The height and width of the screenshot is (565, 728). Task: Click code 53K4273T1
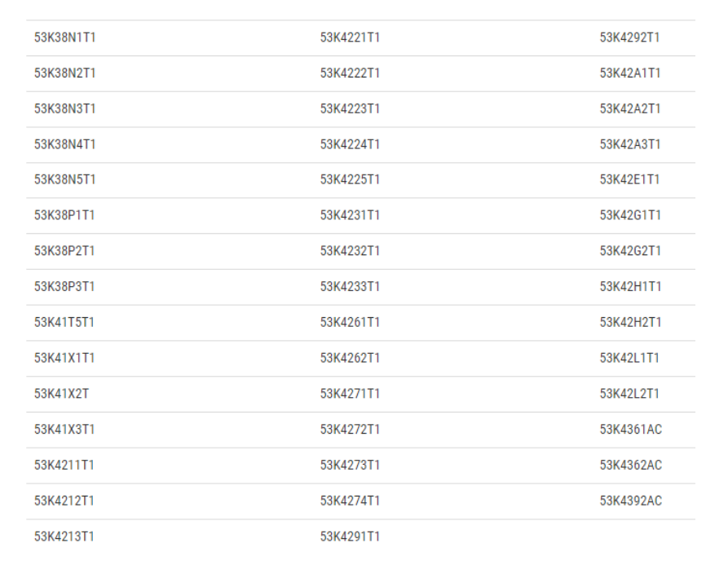(350, 466)
